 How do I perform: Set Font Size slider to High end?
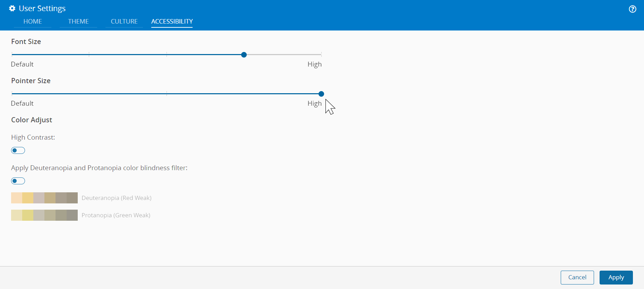coord(321,55)
